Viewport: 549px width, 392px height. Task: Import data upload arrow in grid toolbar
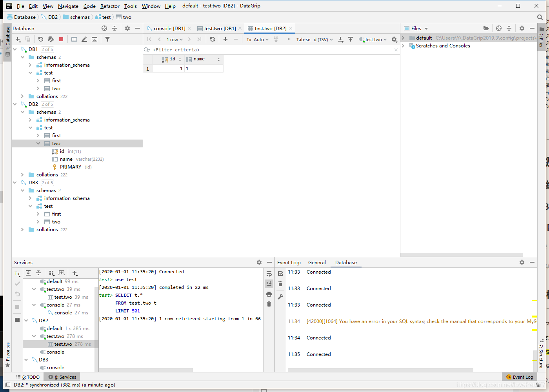click(351, 39)
